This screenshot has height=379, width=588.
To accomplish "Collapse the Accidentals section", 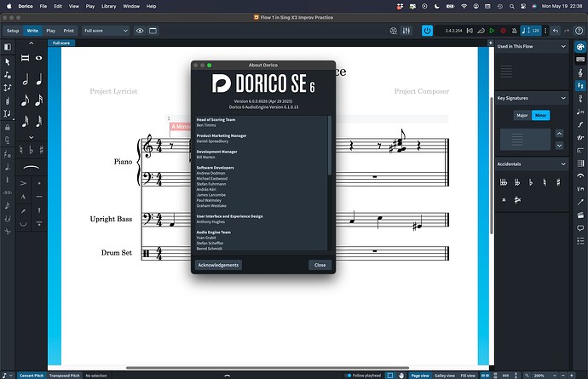I will tap(563, 164).
